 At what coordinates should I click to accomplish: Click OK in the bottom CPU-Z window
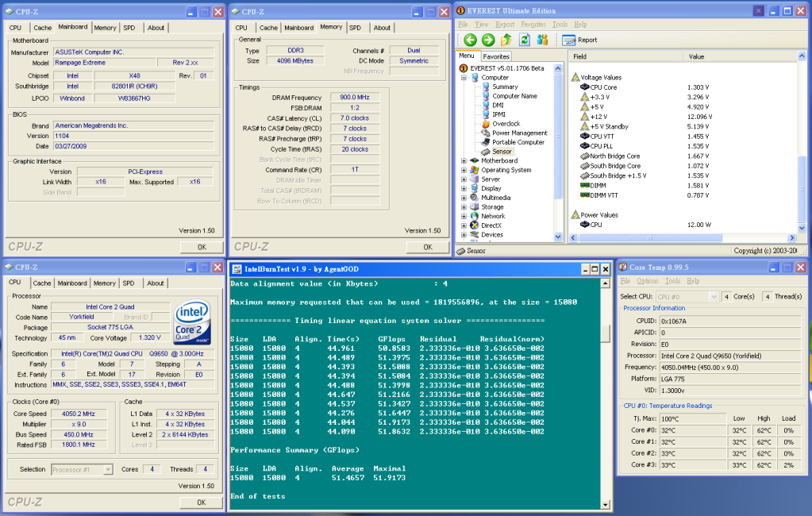pos(202,503)
